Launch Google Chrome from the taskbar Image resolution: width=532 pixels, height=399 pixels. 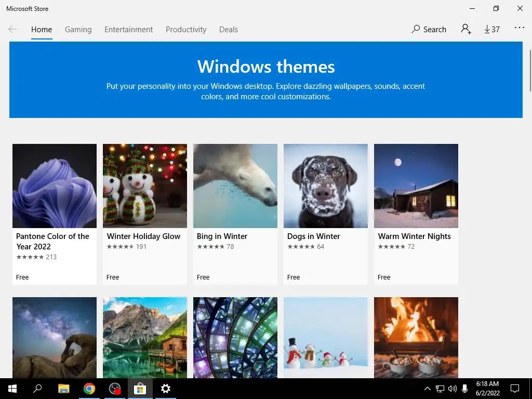(x=89, y=389)
